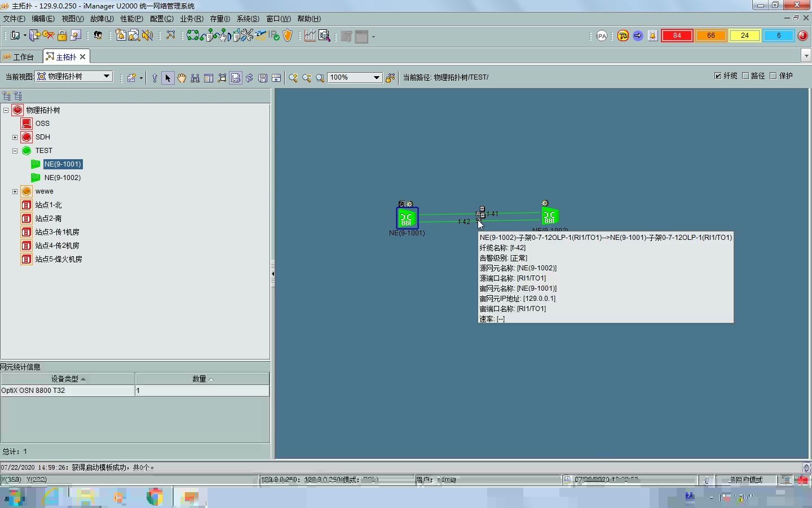Viewport: 812px width, 508px height.
Task: Click the orange shield toolbar icon
Action: 288,36
